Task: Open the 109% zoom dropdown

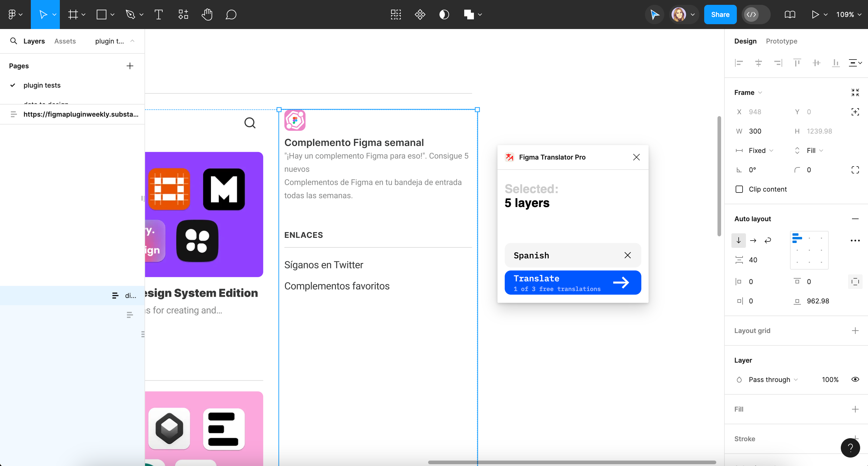Action: pos(848,15)
